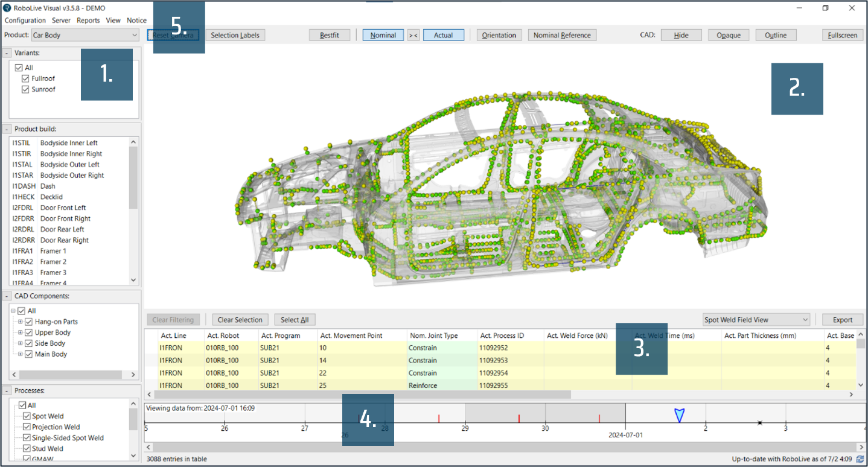
Task: Select Door Front Left in Product build
Action: (x=63, y=208)
